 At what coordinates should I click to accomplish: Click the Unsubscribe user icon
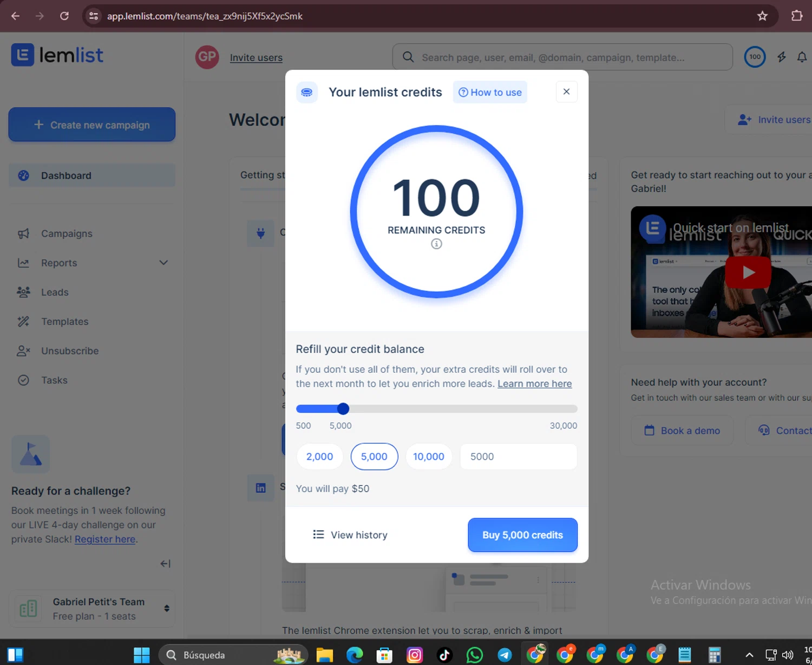[23, 351]
